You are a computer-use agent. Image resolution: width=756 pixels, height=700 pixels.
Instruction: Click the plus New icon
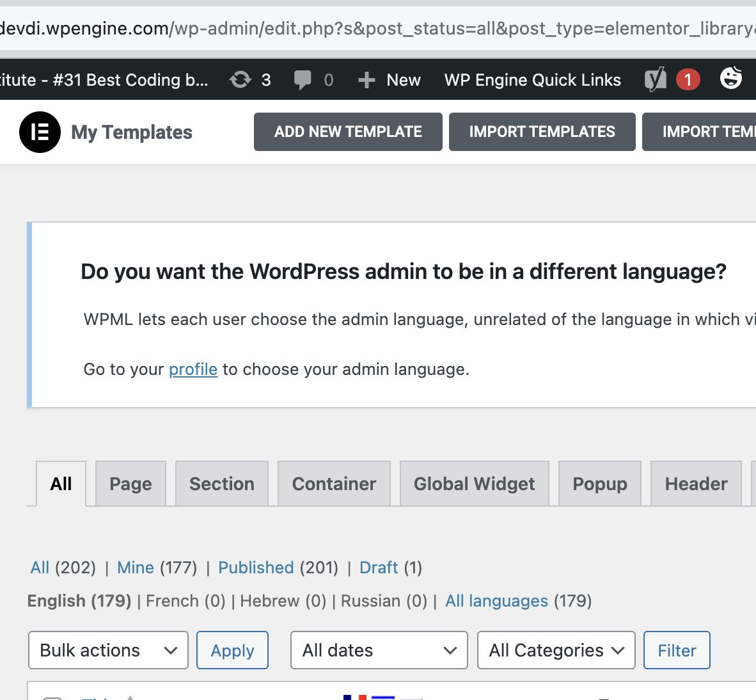366,80
